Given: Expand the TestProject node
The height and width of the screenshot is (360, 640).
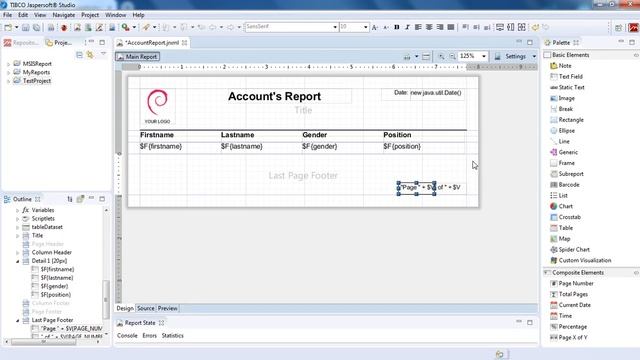Looking at the screenshot, I should tap(8, 81).
